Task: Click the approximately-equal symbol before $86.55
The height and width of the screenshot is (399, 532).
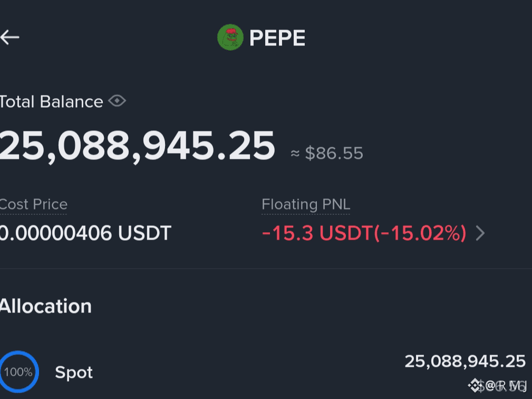Action: click(x=295, y=154)
